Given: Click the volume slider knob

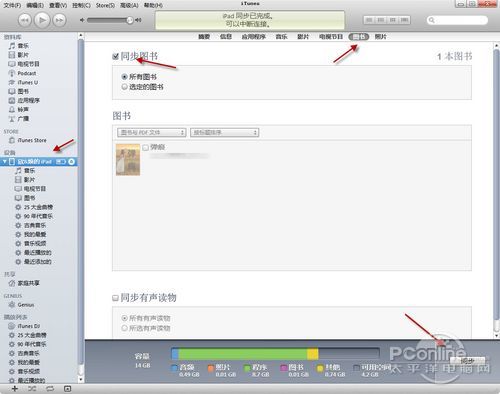Looking at the screenshot, I should 130,20.
